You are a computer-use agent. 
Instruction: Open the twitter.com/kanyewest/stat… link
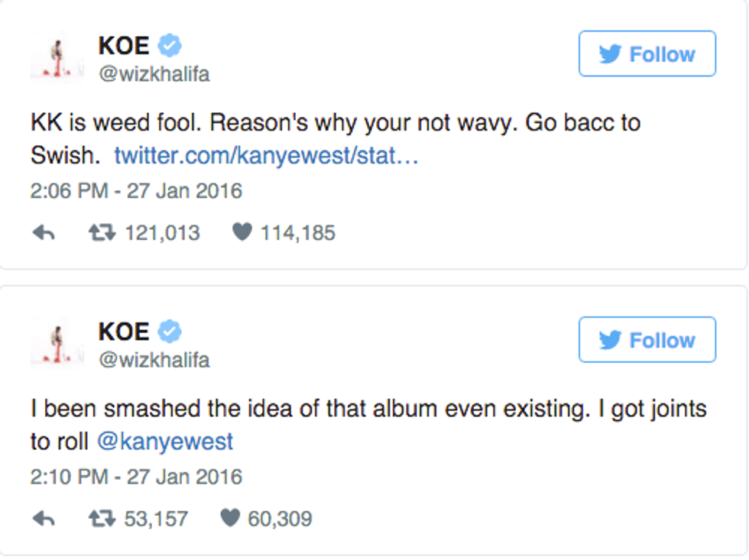click(x=266, y=157)
